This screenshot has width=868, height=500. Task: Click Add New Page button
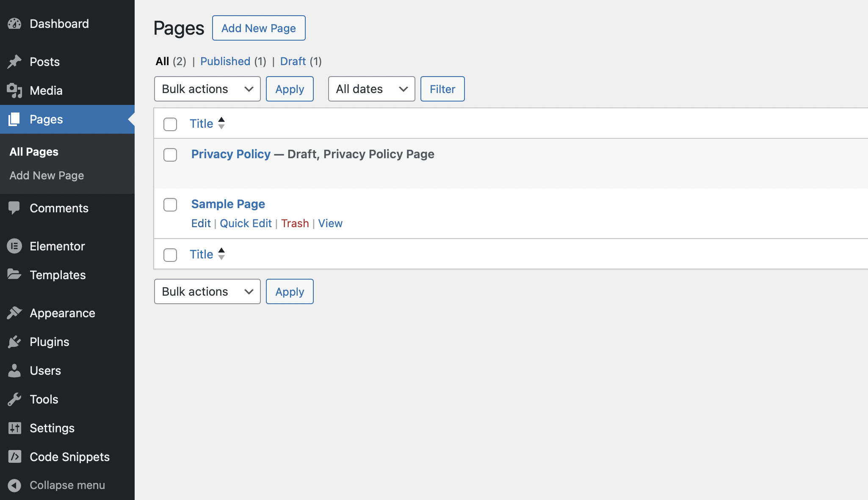click(x=259, y=28)
